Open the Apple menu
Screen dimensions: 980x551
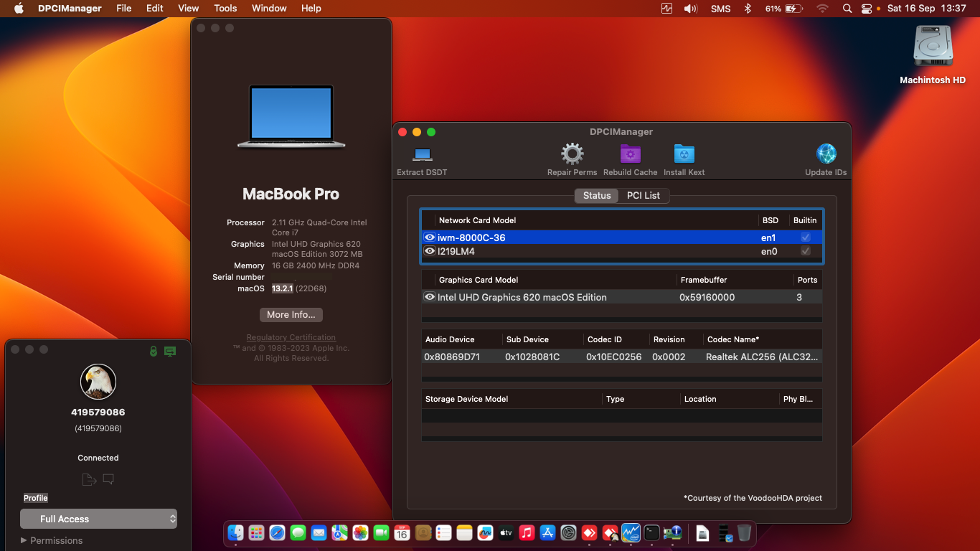[x=19, y=8]
